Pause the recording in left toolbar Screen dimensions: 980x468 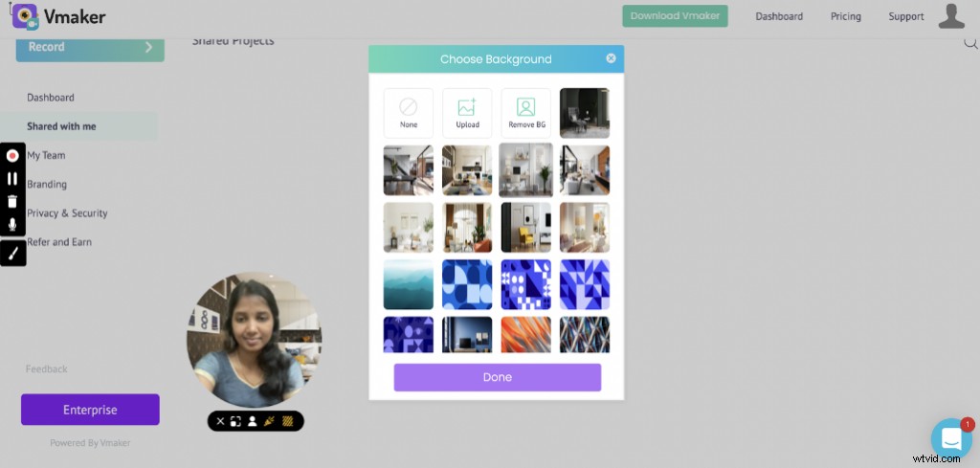click(x=12, y=179)
